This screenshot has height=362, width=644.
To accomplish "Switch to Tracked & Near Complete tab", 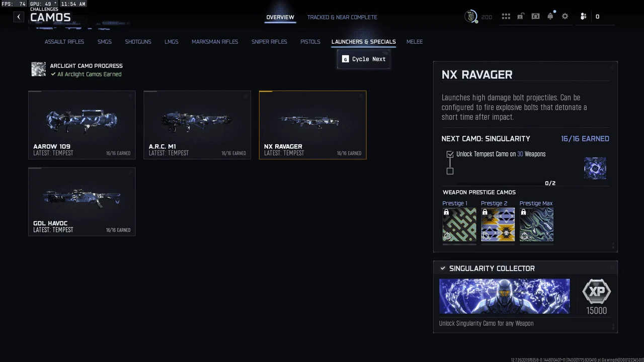I will coord(342,17).
